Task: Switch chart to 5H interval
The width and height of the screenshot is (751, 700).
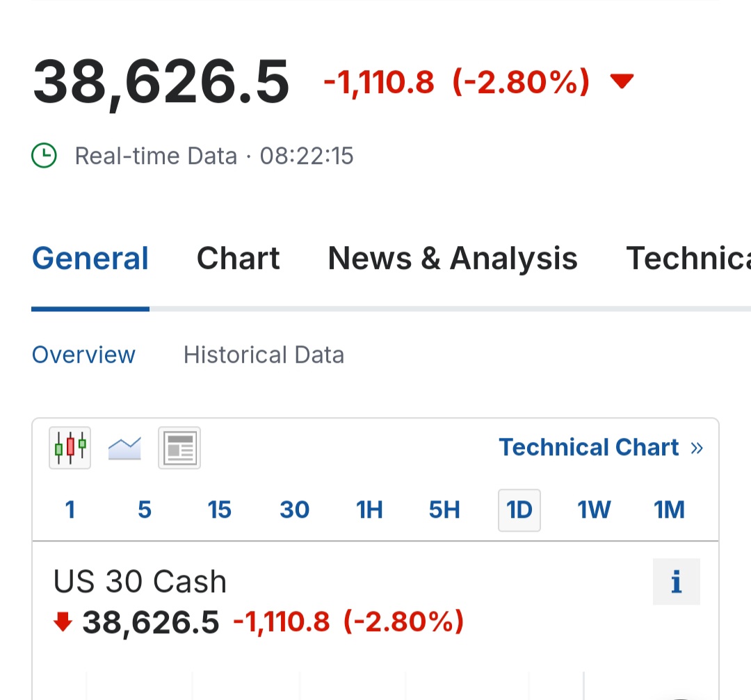Action: pos(444,510)
